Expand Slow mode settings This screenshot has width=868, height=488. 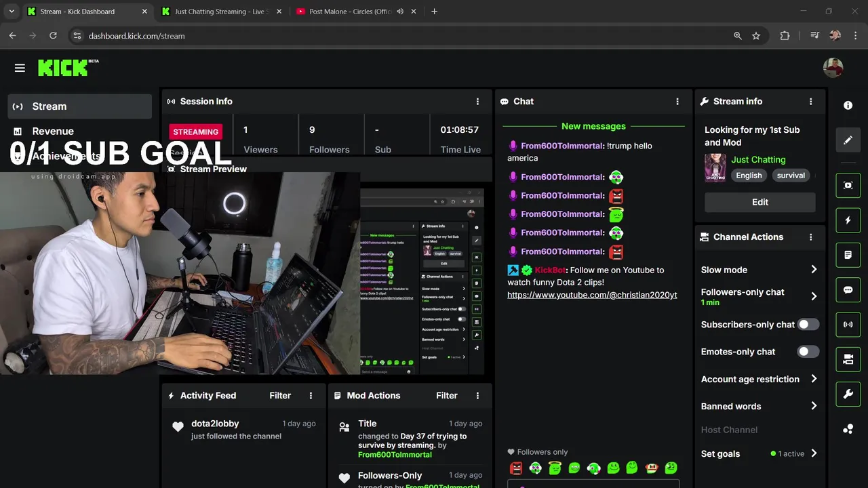(814, 270)
